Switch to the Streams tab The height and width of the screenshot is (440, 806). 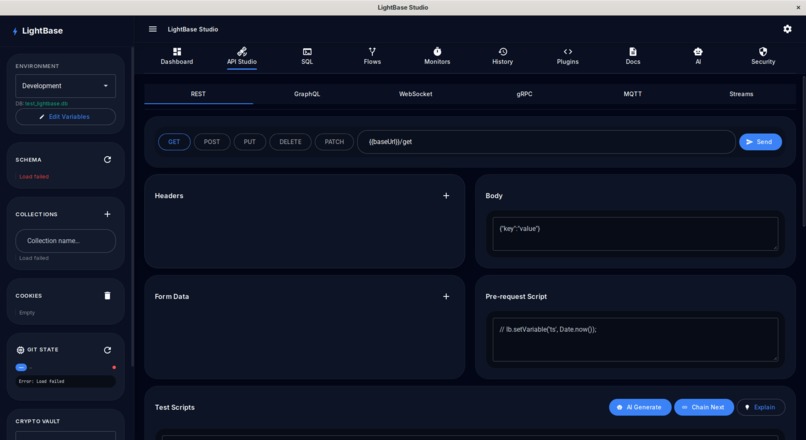point(741,94)
